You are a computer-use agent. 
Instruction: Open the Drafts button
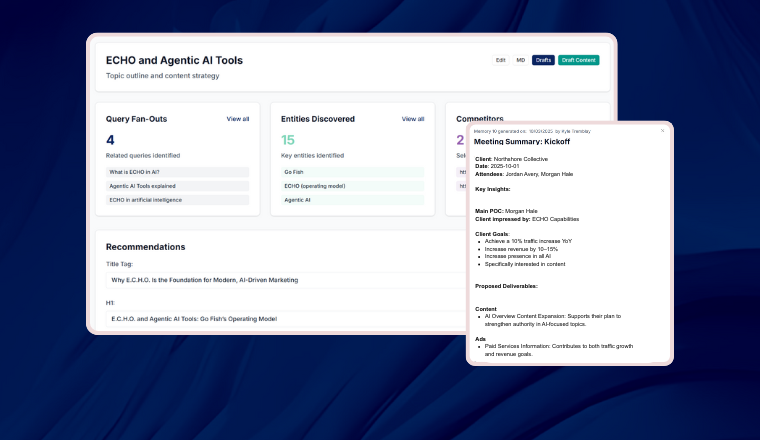(543, 60)
